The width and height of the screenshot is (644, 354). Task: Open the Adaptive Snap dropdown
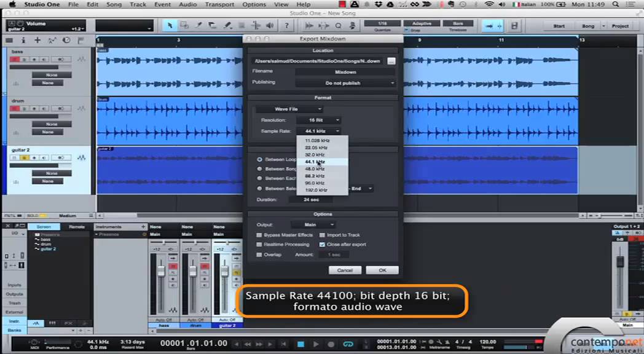click(x=422, y=23)
